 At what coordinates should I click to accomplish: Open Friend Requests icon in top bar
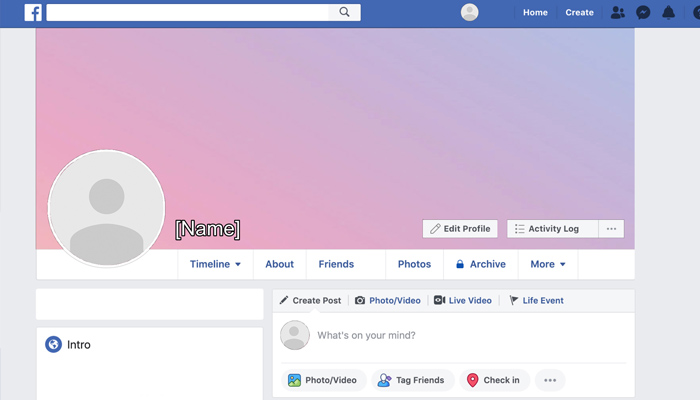tap(618, 13)
